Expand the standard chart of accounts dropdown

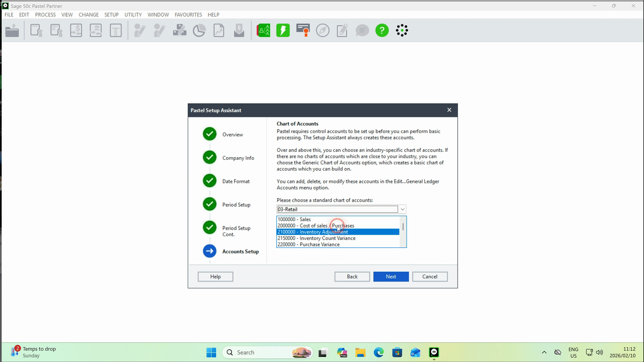click(402, 209)
